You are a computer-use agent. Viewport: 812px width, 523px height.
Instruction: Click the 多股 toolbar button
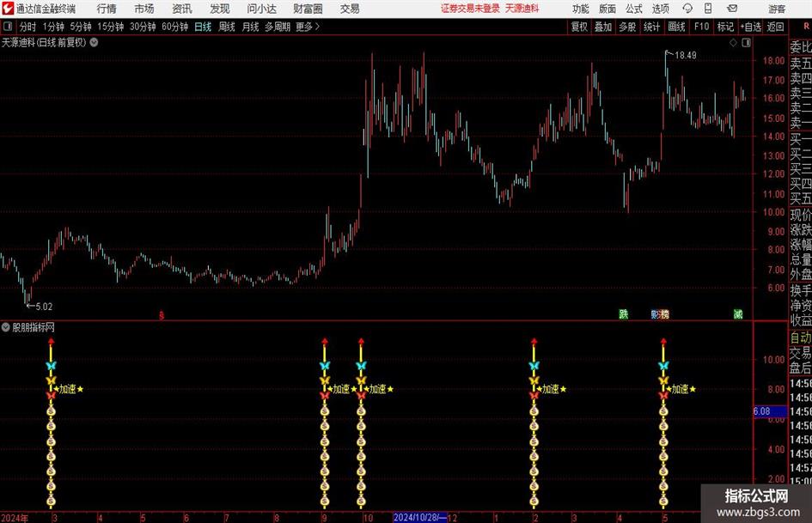coord(627,27)
